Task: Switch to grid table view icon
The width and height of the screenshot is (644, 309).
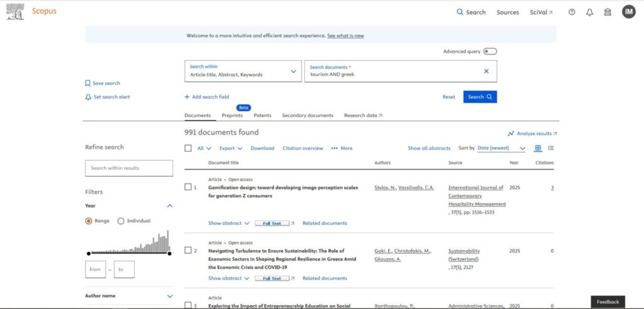Action: click(538, 148)
